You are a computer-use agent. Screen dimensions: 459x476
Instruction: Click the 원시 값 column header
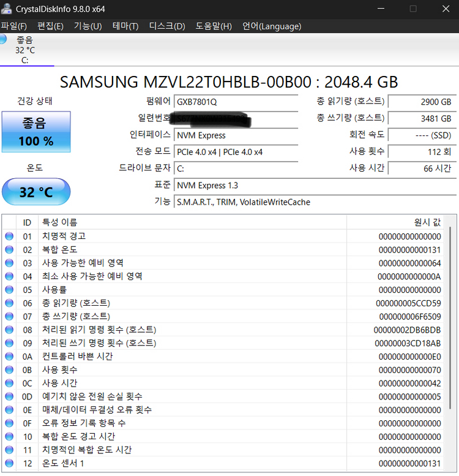click(x=395, y=222)
